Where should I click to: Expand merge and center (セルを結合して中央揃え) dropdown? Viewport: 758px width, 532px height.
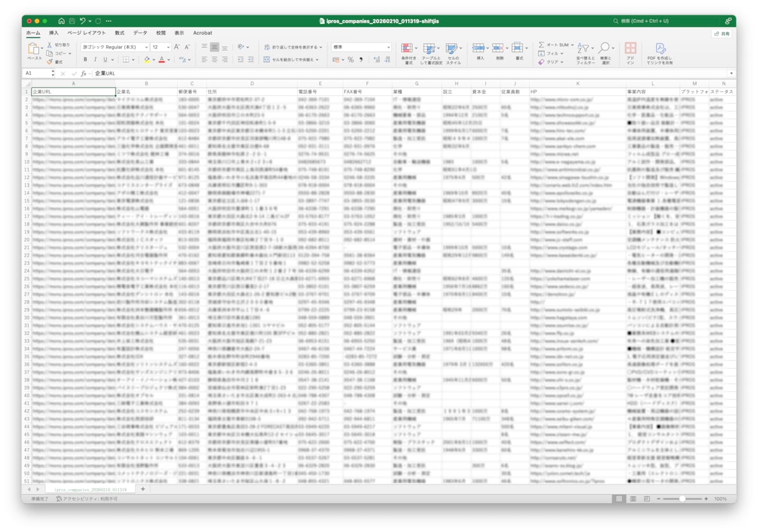tap(317, 60)
